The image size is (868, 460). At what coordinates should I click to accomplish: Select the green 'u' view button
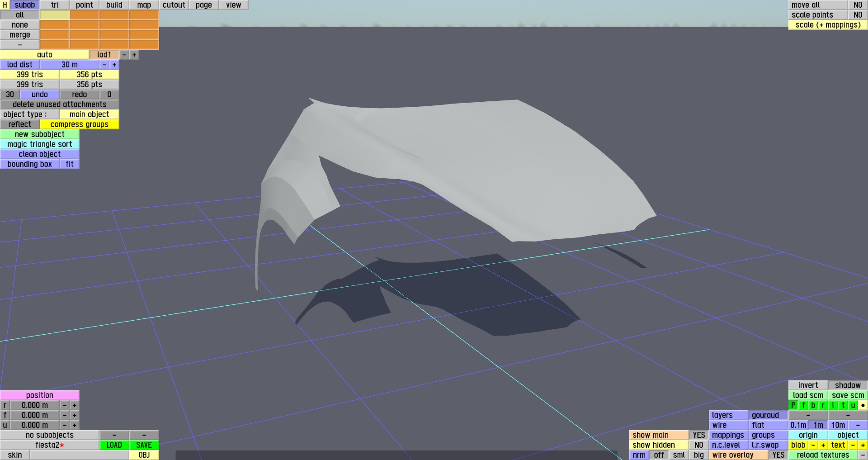[853, 405]
